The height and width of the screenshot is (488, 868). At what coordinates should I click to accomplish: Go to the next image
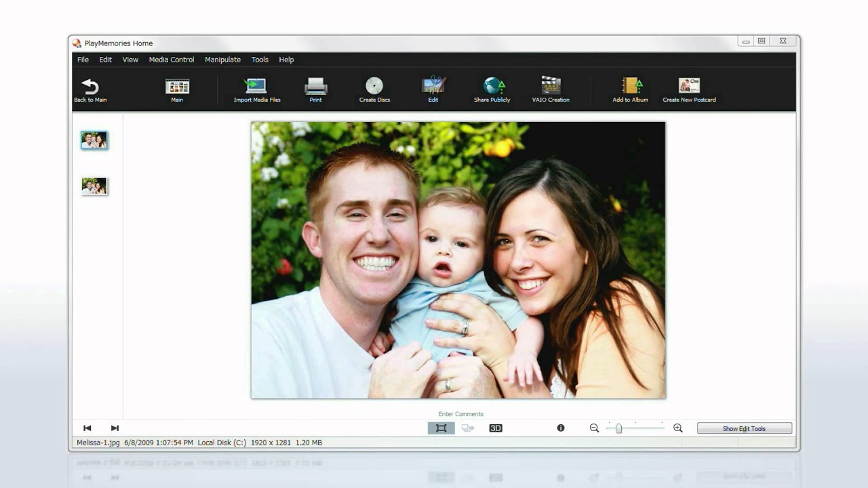115,428
